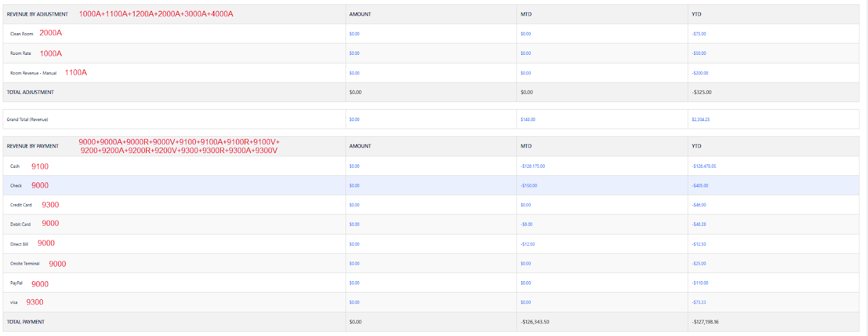The height and width of the screenshot is (336, 868).
Task: Open the Cash MTD amount link
Action: click(532, 166)
